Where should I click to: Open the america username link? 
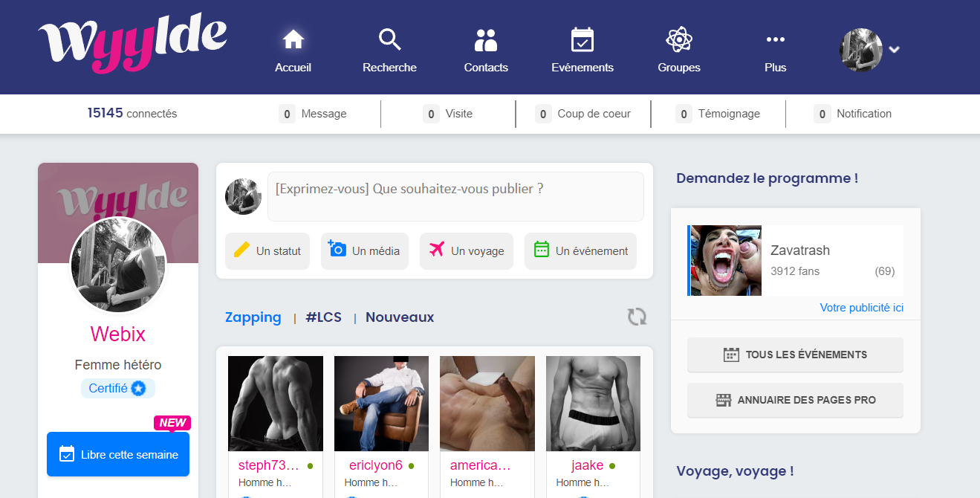481,466
